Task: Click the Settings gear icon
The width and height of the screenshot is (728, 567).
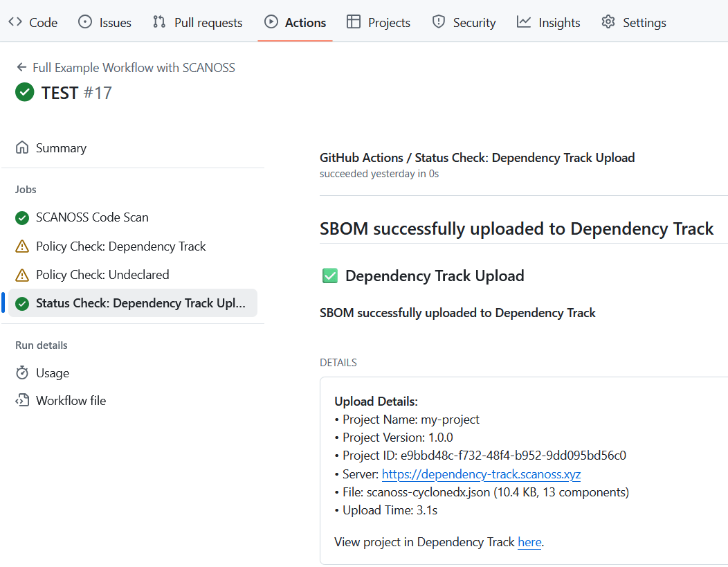Action: (x=608, y=22)
